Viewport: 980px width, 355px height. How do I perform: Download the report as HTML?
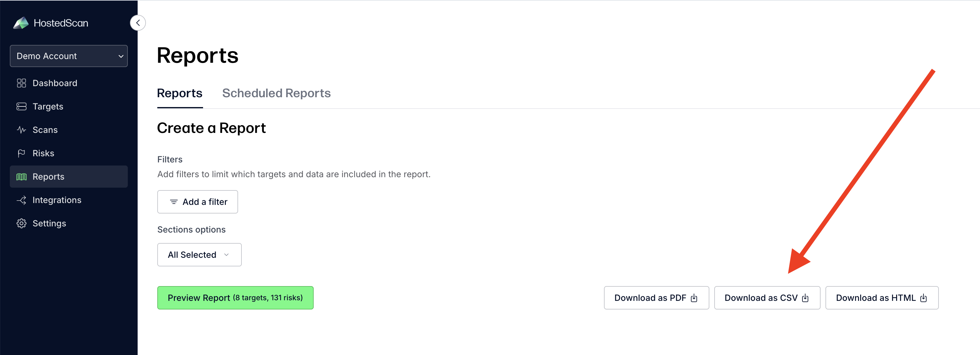tap(882, 298)
